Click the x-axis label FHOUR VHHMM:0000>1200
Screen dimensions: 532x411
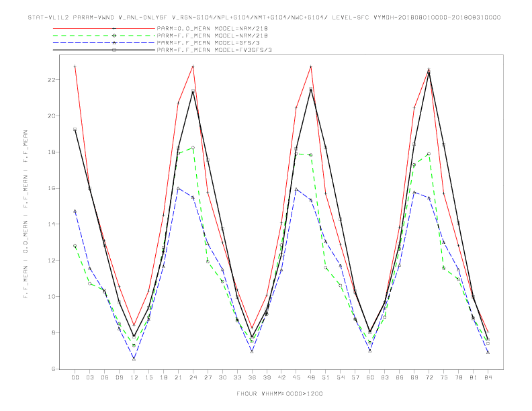tap(279, 394)
